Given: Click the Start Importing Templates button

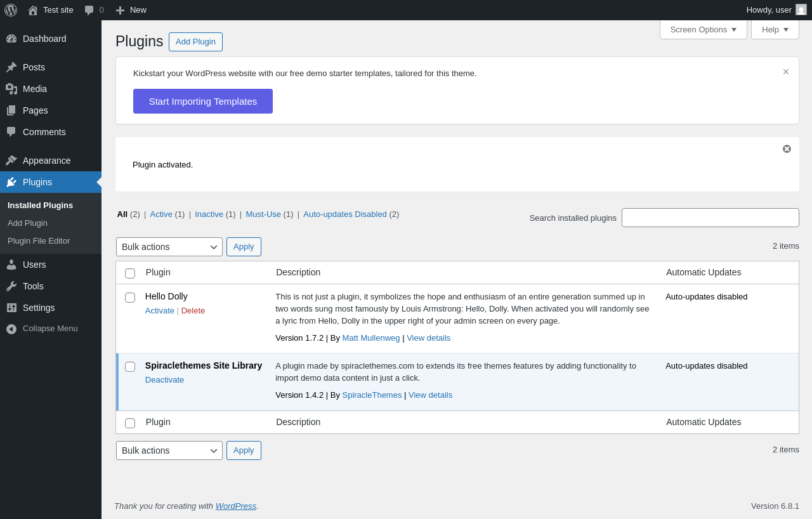Looking at the screenshot, I should click(203, 102).
